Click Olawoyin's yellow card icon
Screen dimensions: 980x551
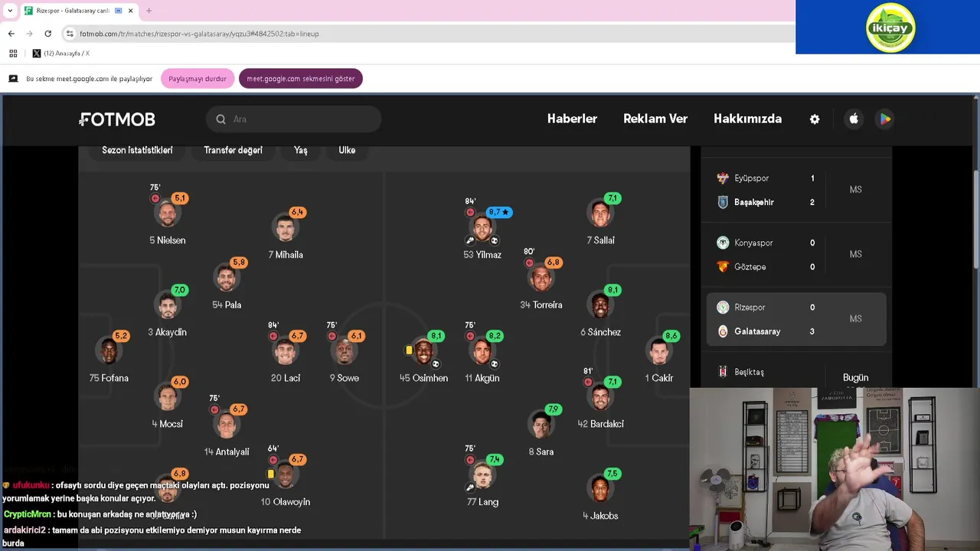270,474
